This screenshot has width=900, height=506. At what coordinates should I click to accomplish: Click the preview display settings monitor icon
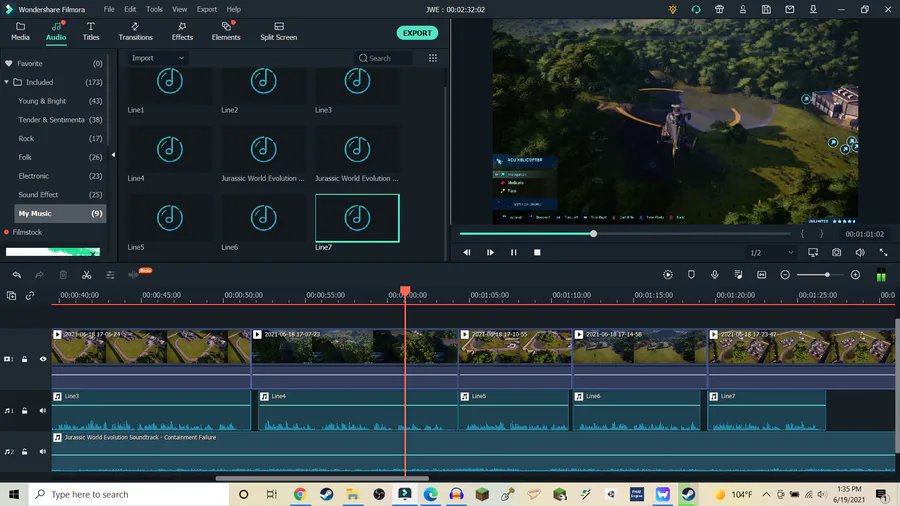point(813,252)
